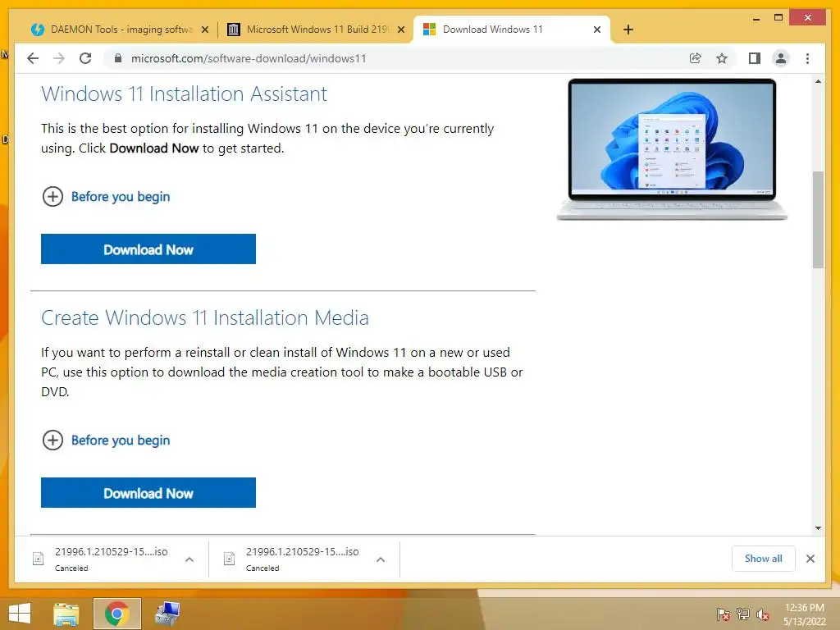Click the first canceled ISO file icon
The image size is (840, 630).
pos(38,559)
